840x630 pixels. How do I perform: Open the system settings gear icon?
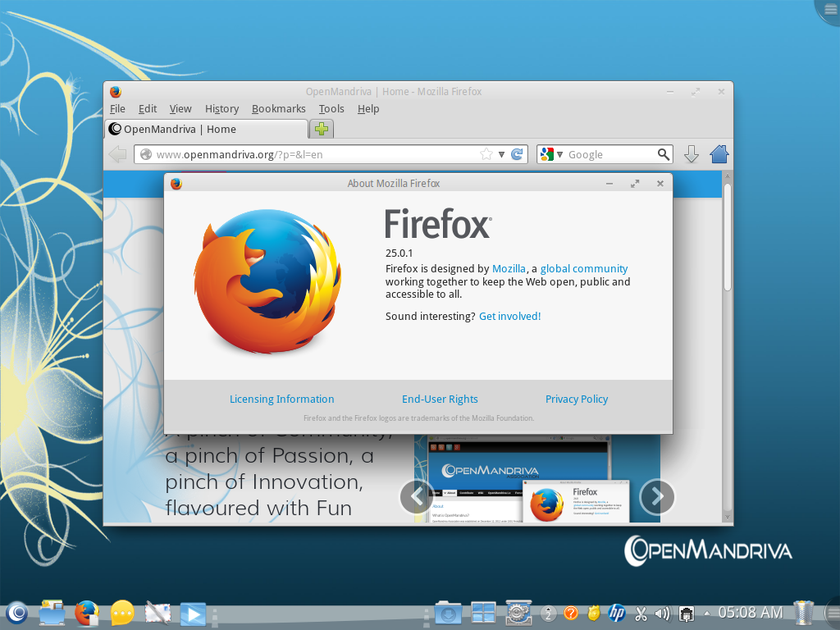point(518,612)
